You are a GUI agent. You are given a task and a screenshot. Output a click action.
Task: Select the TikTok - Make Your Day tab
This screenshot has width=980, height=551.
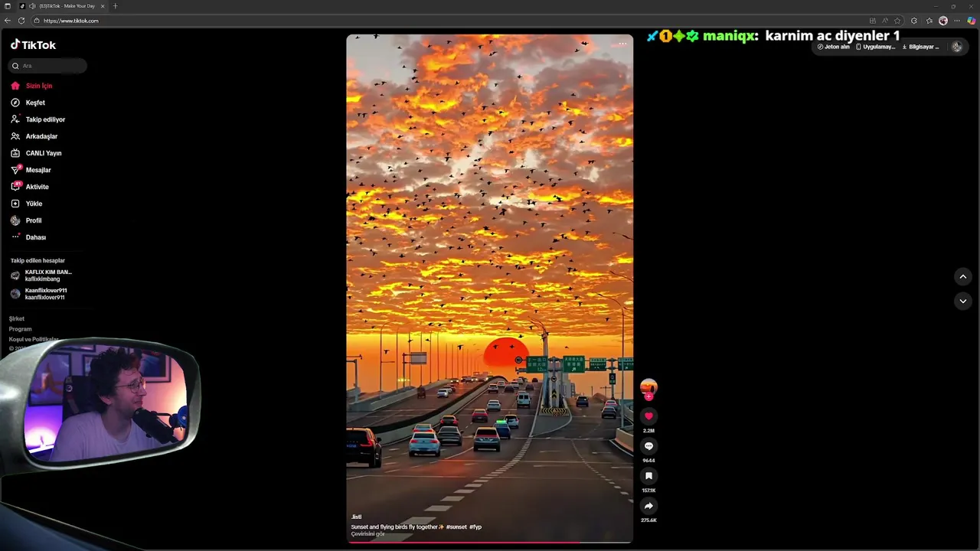tap(61, 6)
